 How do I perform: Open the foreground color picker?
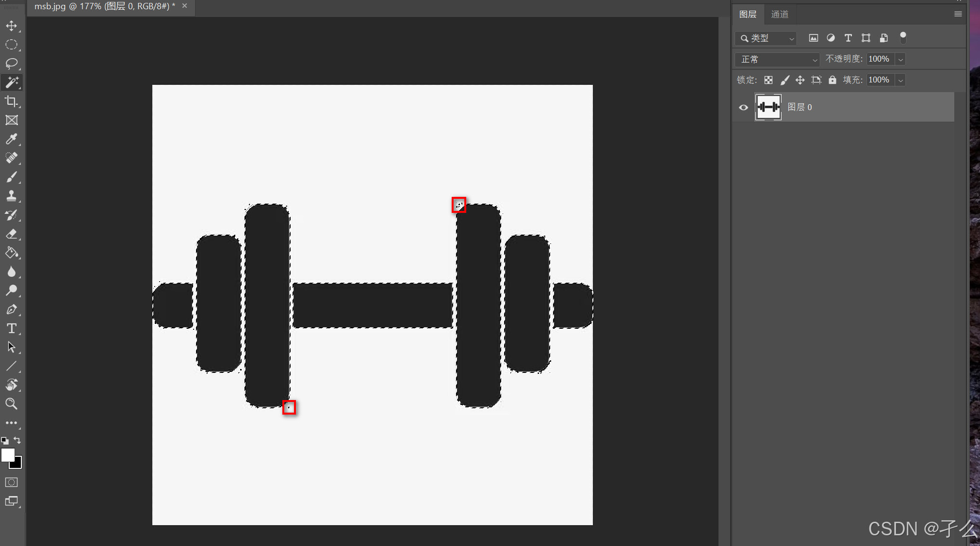[x=7, y=455]
